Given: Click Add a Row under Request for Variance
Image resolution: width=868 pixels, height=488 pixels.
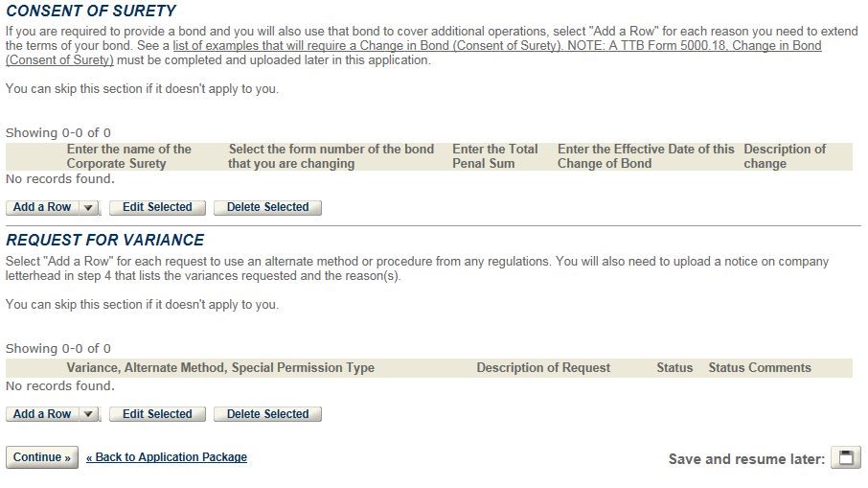Looking at the screenshot, I should click(42, 414).
